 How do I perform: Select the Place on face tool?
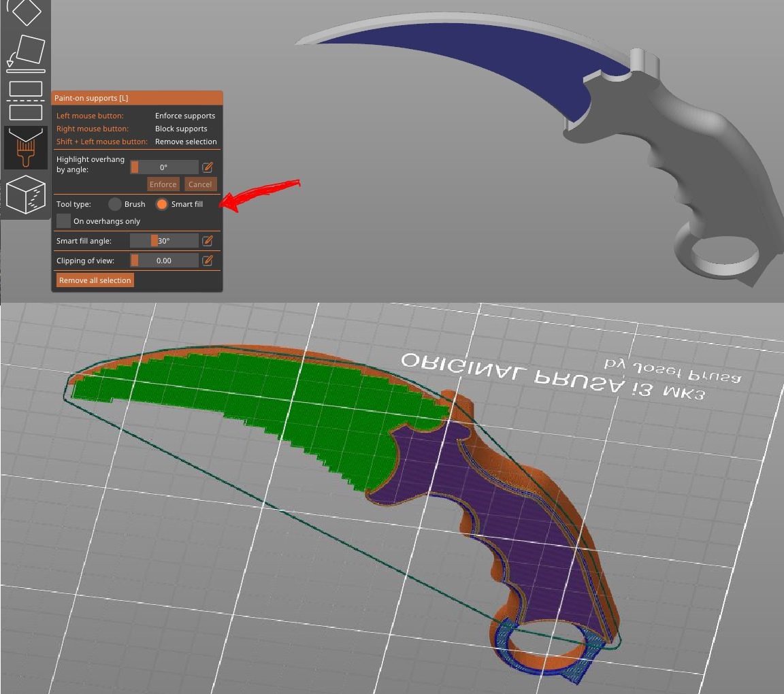[26, 53]
